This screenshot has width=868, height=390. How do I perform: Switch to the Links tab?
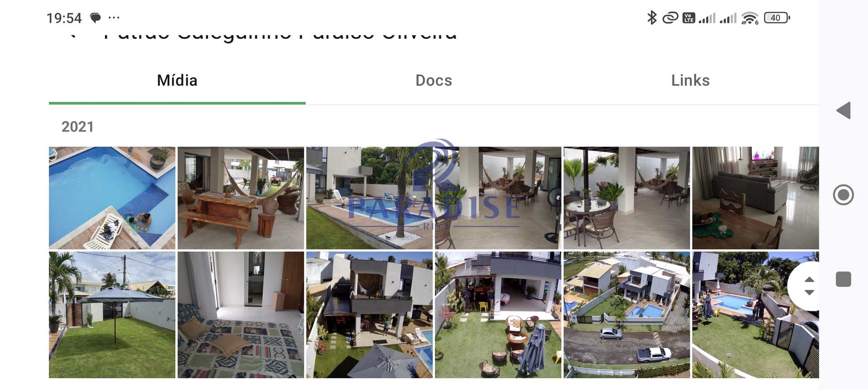point(690,80)
